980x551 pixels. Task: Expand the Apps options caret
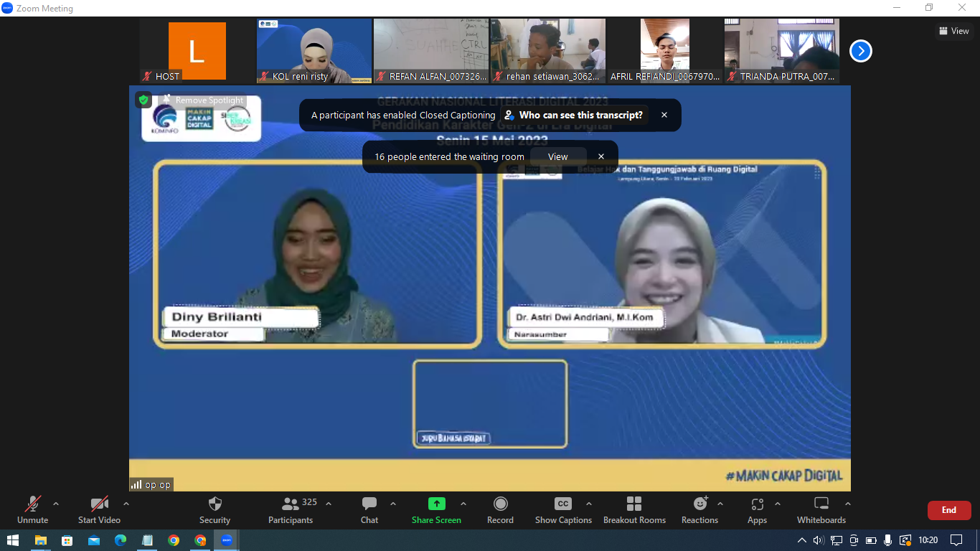pyautogui.click(x=778, y=504)
